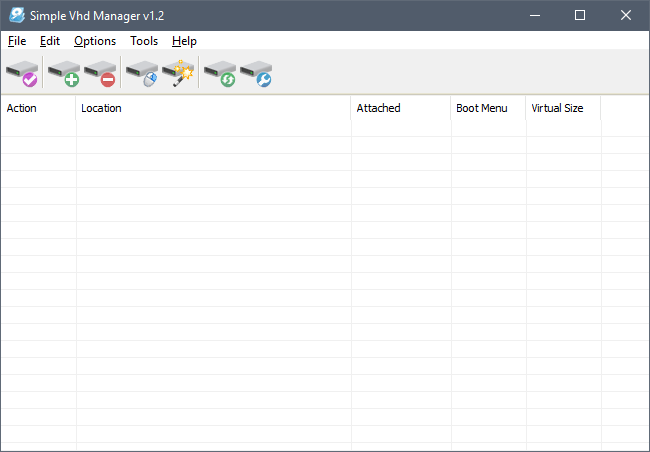Sort by the Attached column header

click(400, 108)
